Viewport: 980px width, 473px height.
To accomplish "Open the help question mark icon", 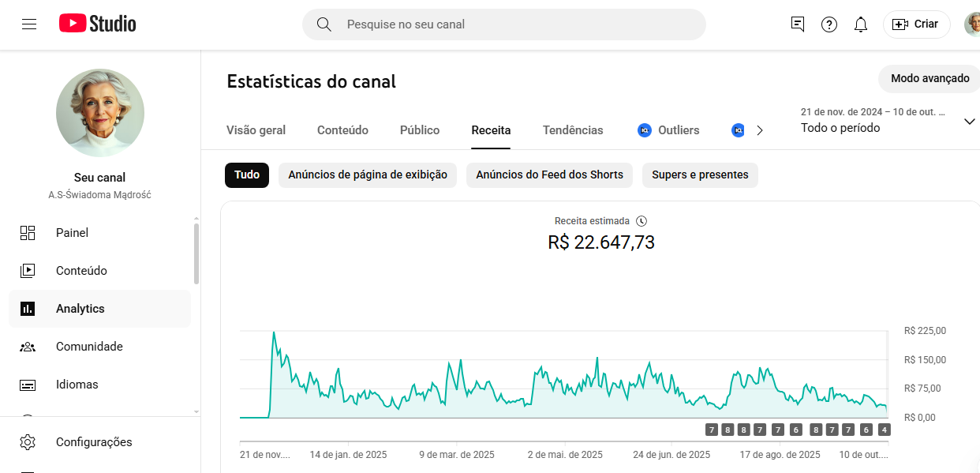I will point(829,24).
